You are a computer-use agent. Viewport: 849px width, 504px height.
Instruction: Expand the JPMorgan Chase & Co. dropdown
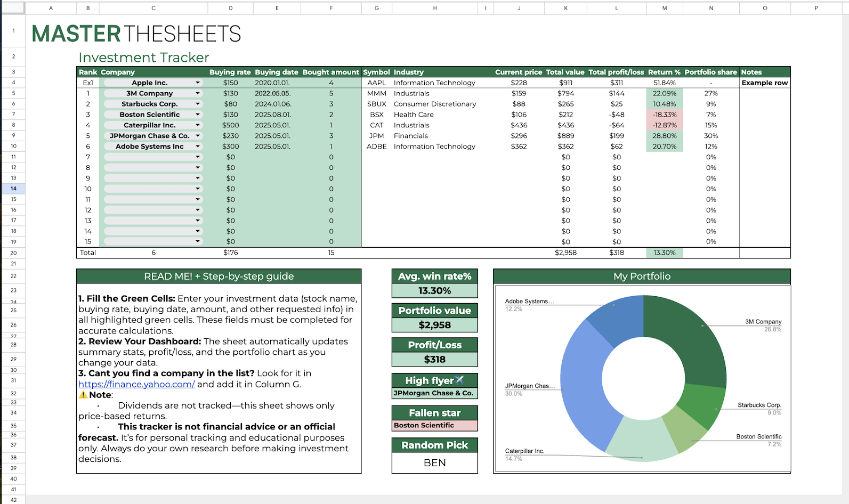[198, 136]
